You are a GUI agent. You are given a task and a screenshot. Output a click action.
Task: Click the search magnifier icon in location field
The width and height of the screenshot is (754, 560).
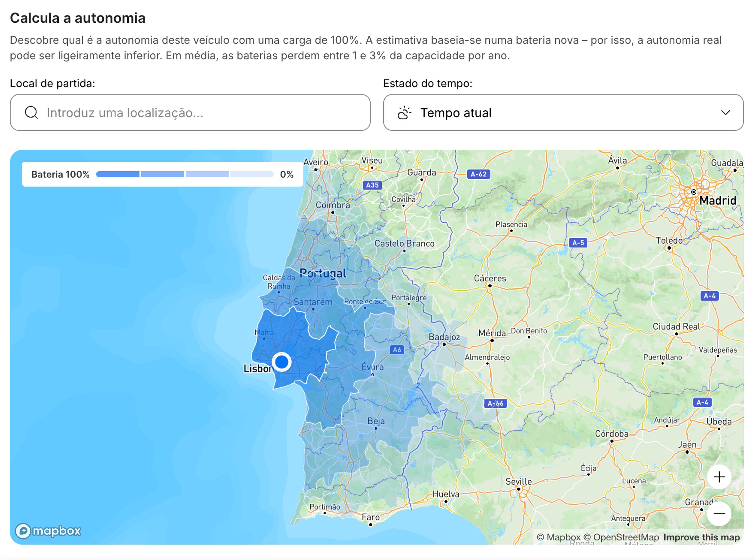[x=31, y=112]
